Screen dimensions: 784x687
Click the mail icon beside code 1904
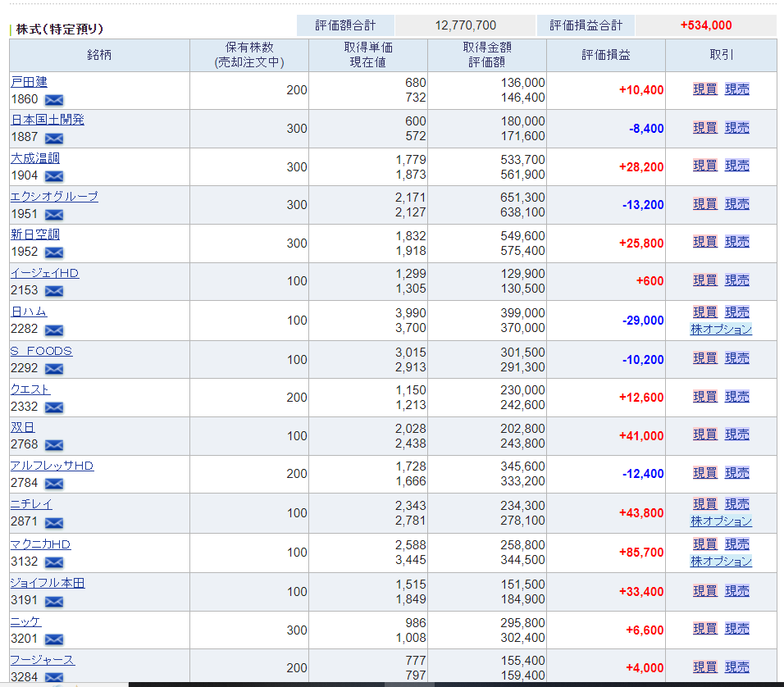pyautogui.click(x=54, y=176)
